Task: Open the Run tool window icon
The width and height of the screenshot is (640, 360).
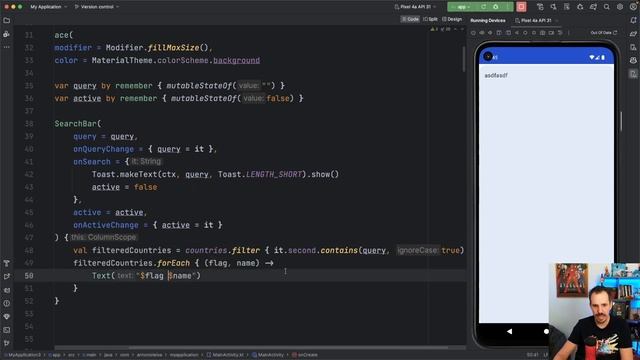Action: click(7, 277)
